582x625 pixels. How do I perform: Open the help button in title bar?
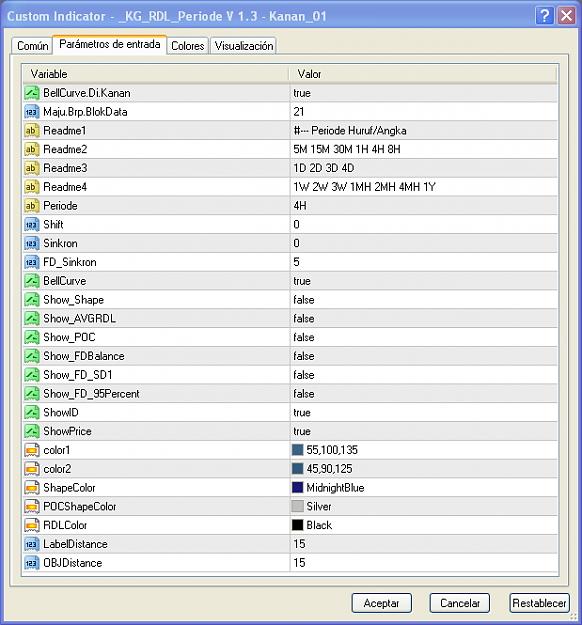point(545,16)
